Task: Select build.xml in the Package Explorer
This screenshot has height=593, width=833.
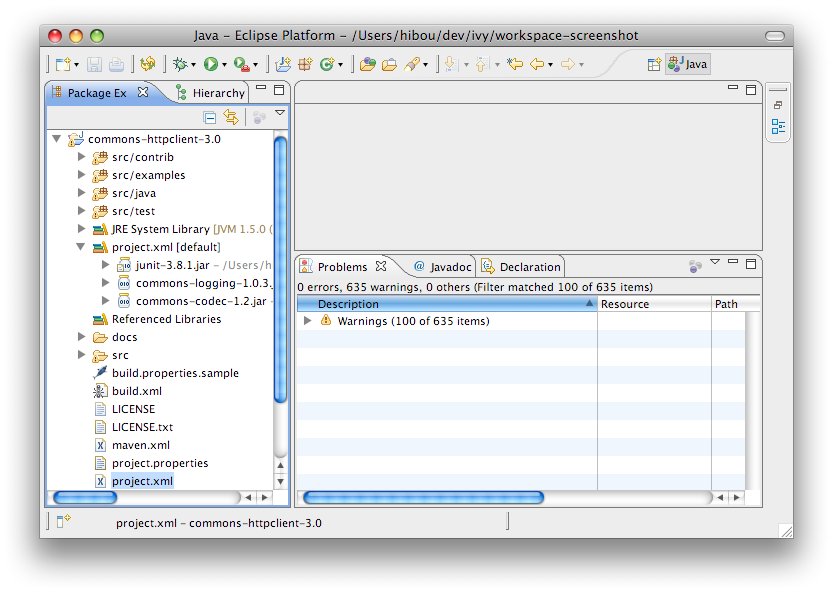Action: (x=136, y=391)
